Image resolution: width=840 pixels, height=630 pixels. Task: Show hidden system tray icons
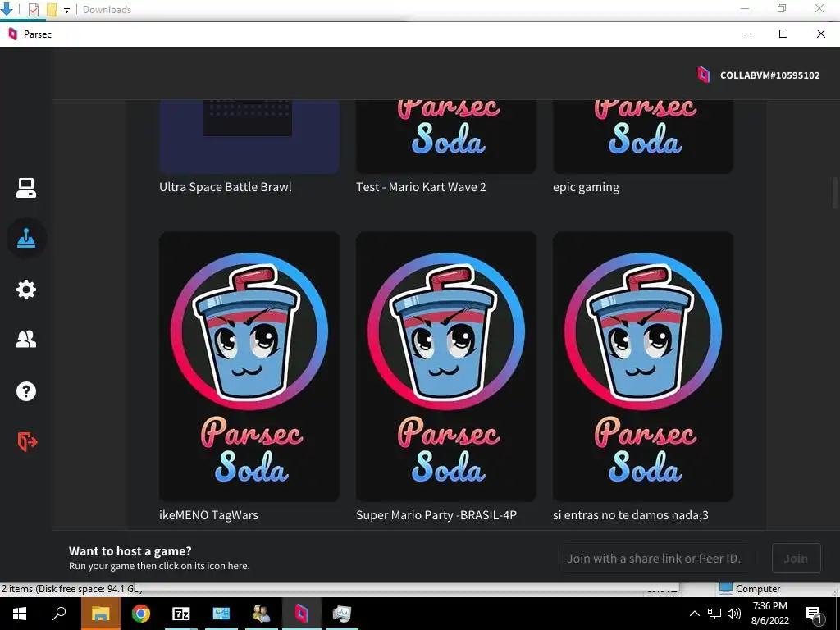point(694,614)
